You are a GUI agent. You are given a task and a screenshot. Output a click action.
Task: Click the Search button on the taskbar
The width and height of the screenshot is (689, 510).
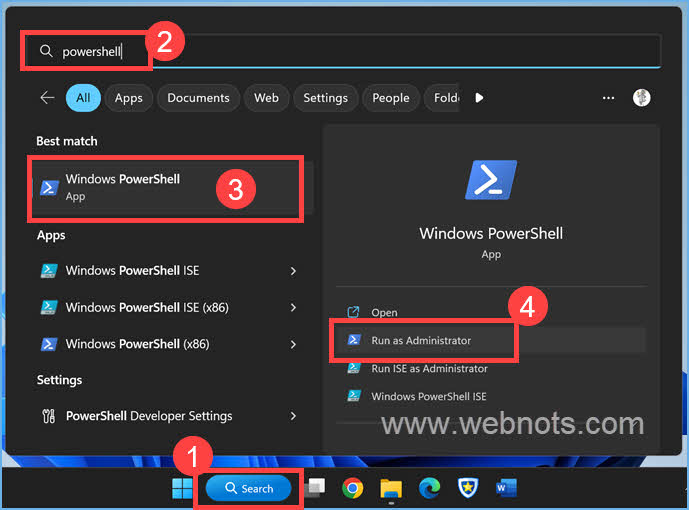pos(249,488)
